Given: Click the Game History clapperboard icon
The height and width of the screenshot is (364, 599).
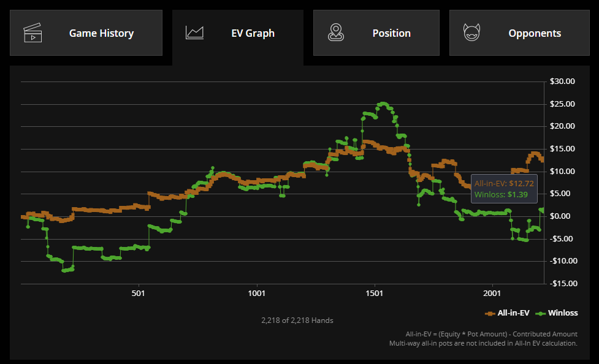Looking at the screenshot, I should [x=32, y=33].
